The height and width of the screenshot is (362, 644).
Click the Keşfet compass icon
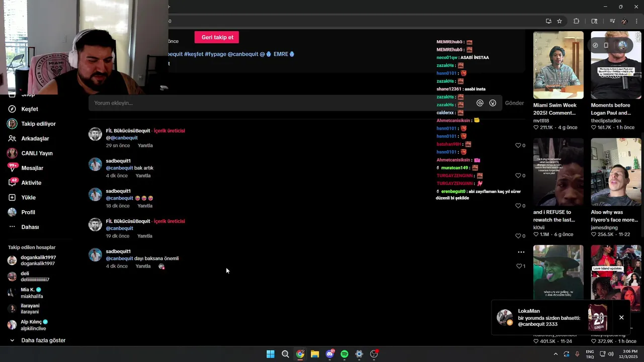12,109
